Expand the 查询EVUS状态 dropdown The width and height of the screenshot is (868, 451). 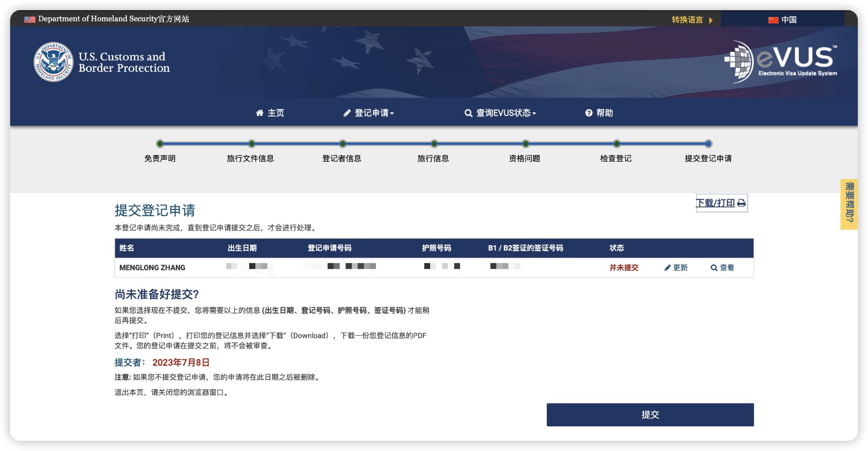(504, 113)
